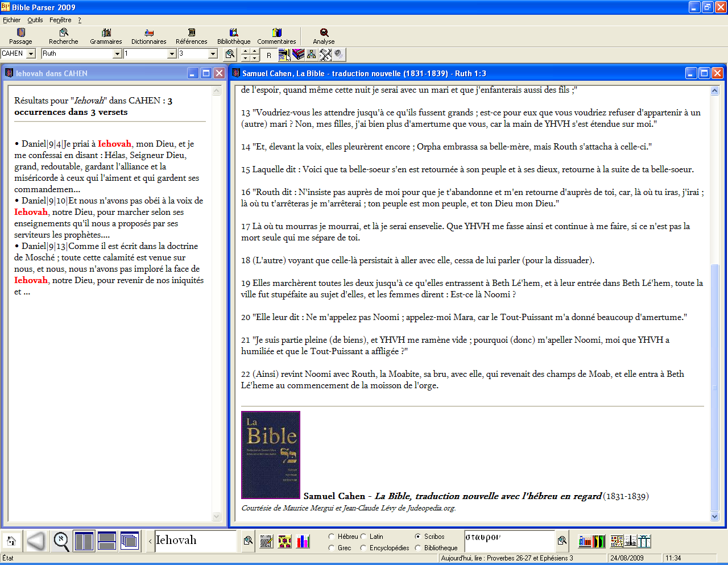Screen dimensions: 728x565
Task: Click the small chart icon at bottom right
Action: click(x=630, y=541)
